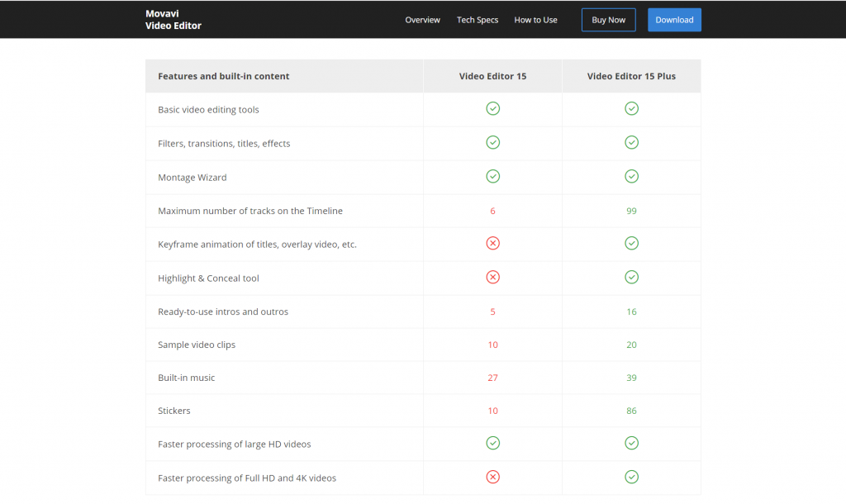Go to the Tech Specs page

pyautogui.click(x=478, y=20)
